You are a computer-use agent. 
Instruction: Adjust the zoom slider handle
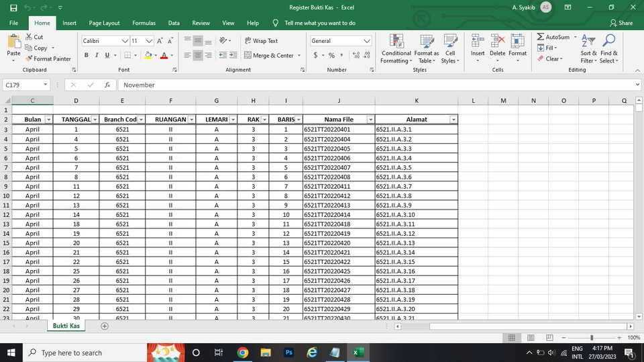coord(592,338)
